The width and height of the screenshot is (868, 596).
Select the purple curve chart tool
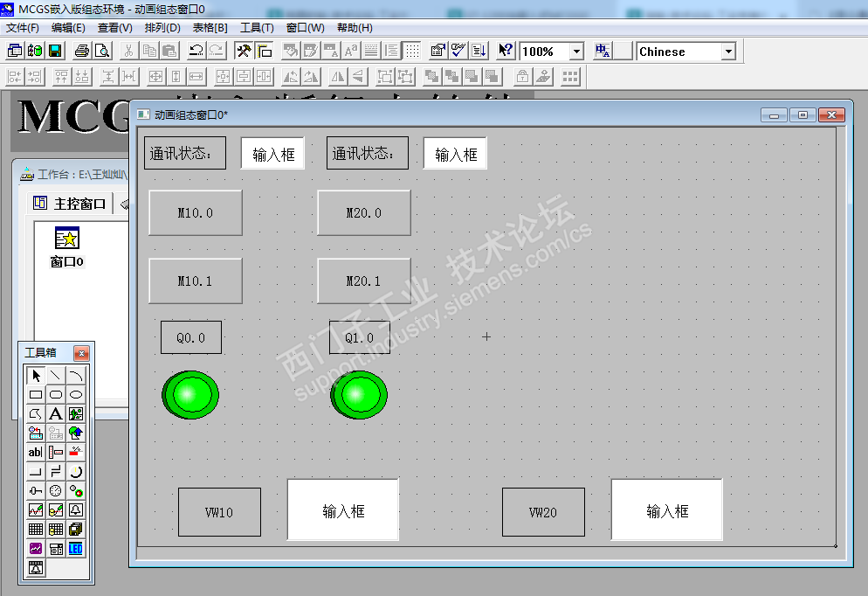[x=36, y=549]
